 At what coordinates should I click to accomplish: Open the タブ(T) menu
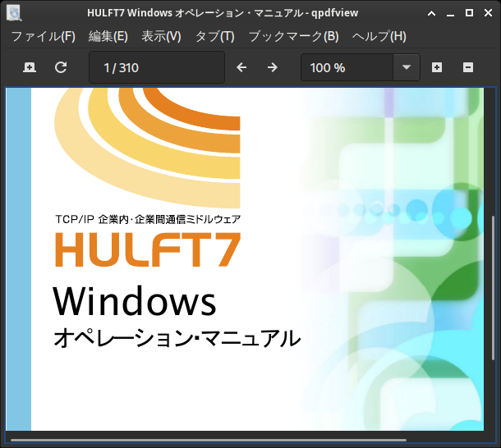point(214,36)
